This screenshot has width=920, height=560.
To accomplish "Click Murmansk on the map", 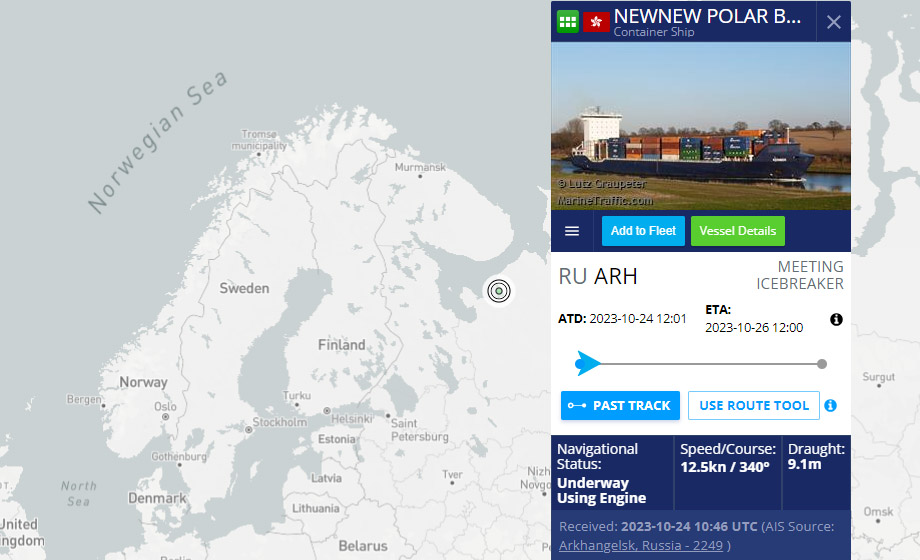I will 420,167.
